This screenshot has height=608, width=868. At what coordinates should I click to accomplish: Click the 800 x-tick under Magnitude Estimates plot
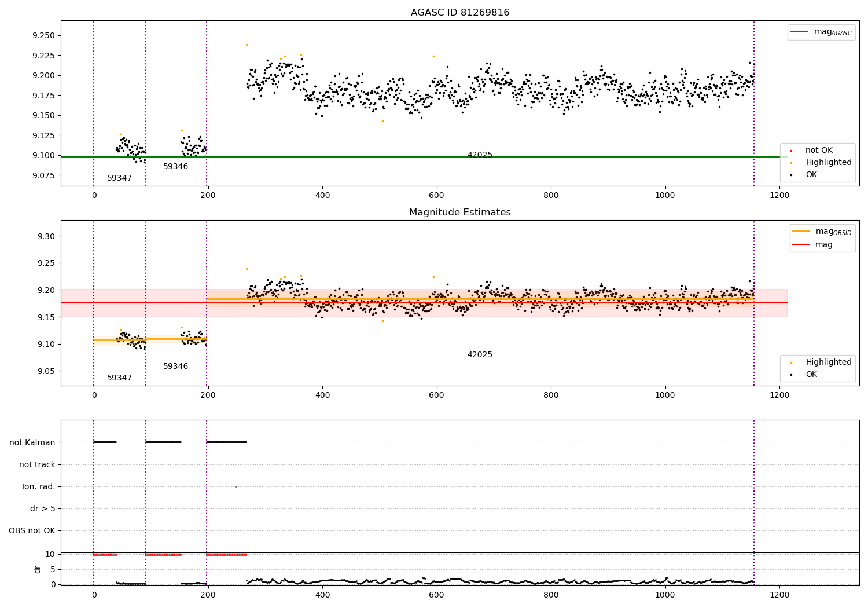coord(551,395)
